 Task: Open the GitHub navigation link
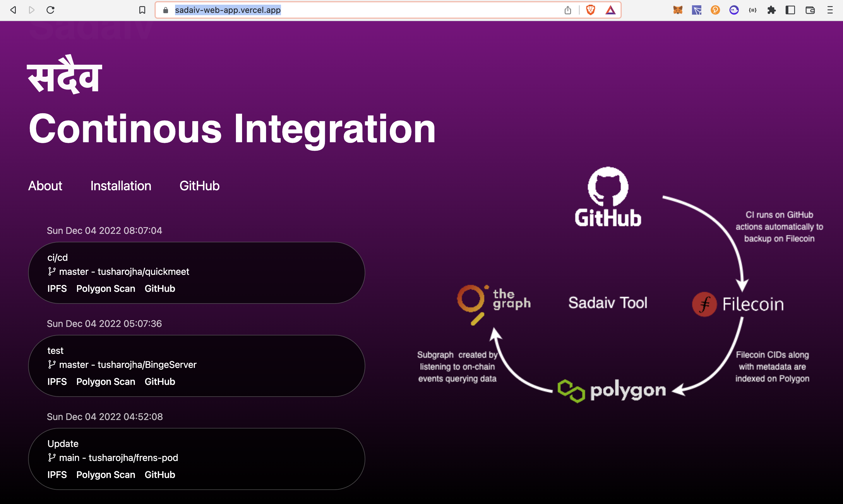coord(199,186)
